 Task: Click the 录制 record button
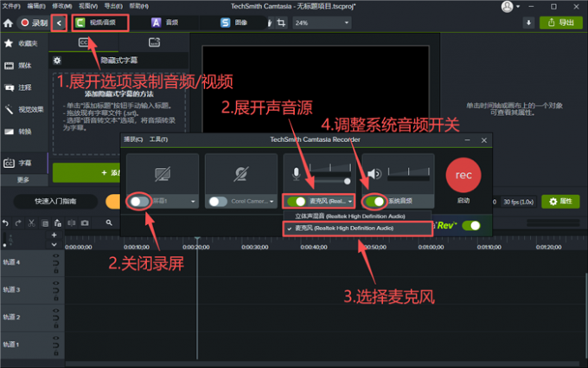click(x=35, y=23)
